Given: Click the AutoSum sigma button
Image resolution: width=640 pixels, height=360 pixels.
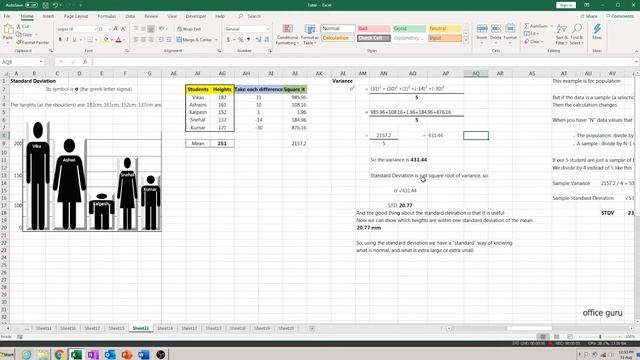Looking at the screenshot, I should (536, 26).
